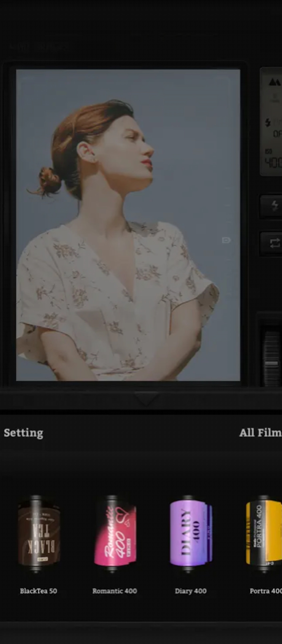Switch camera using the flip arrows button
Viewport: 282px width, 644px height.
click(274, 243)
